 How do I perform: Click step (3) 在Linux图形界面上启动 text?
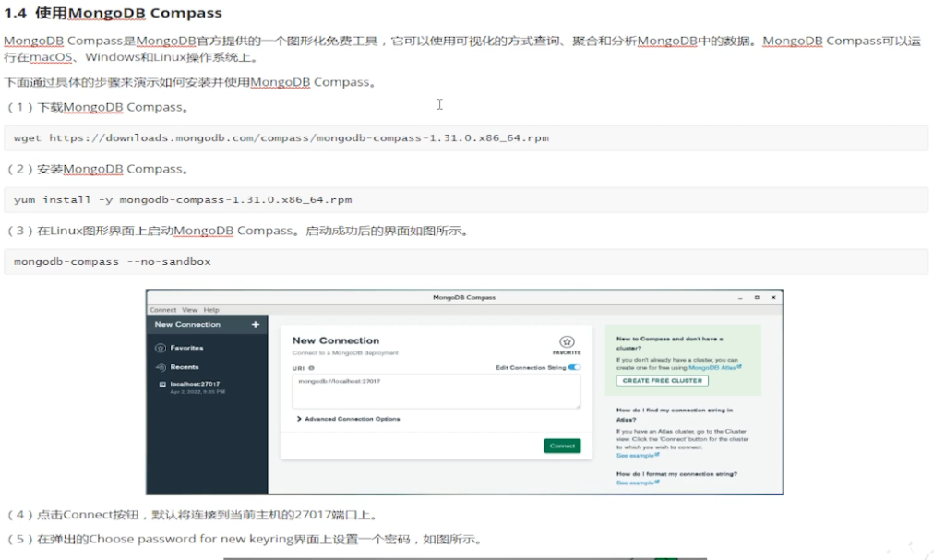(239, 231)
